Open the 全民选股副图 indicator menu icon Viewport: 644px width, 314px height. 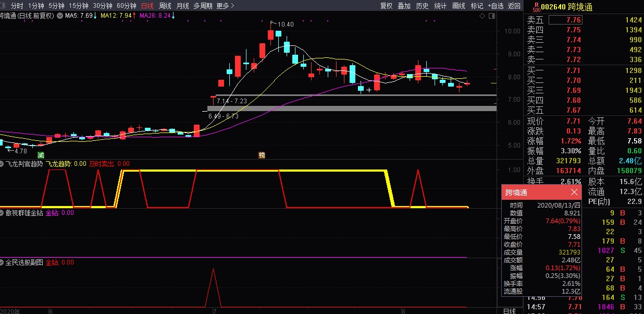click(3, 262)
